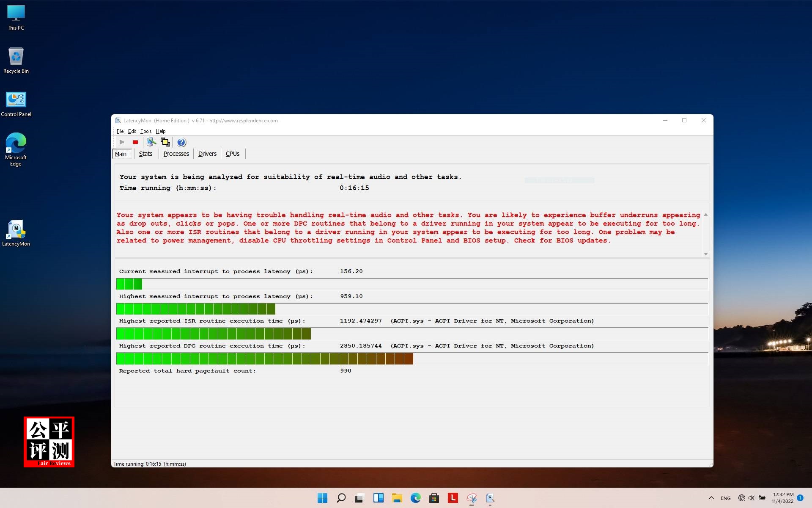This screenshot has width=812, height=508.
Task: Open taskbar search
Action: point(341,498)
